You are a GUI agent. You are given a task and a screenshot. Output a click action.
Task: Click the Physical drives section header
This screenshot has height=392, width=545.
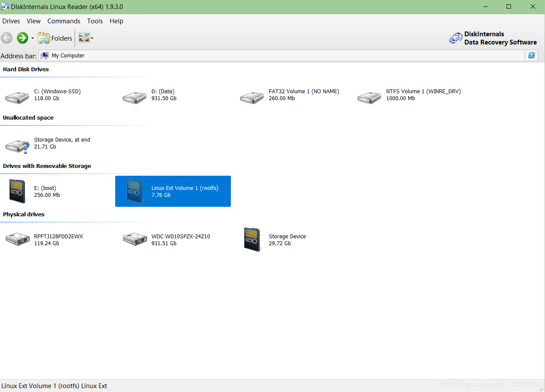24,214
